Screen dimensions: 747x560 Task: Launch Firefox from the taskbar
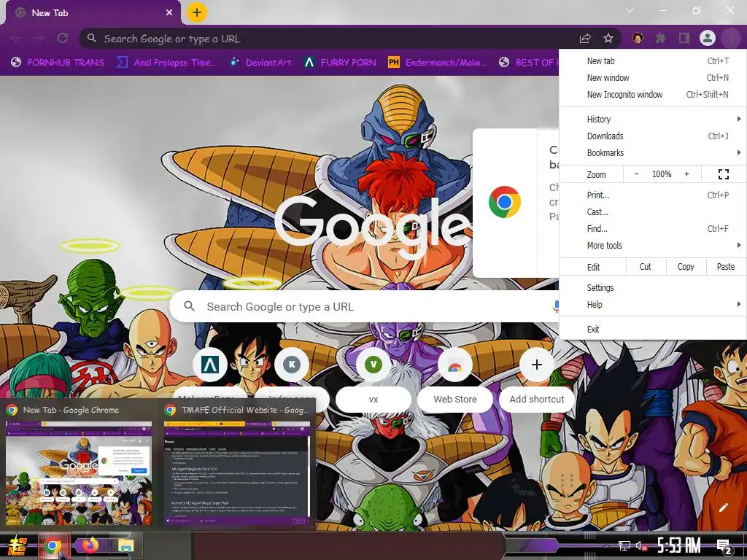point(90,545)
